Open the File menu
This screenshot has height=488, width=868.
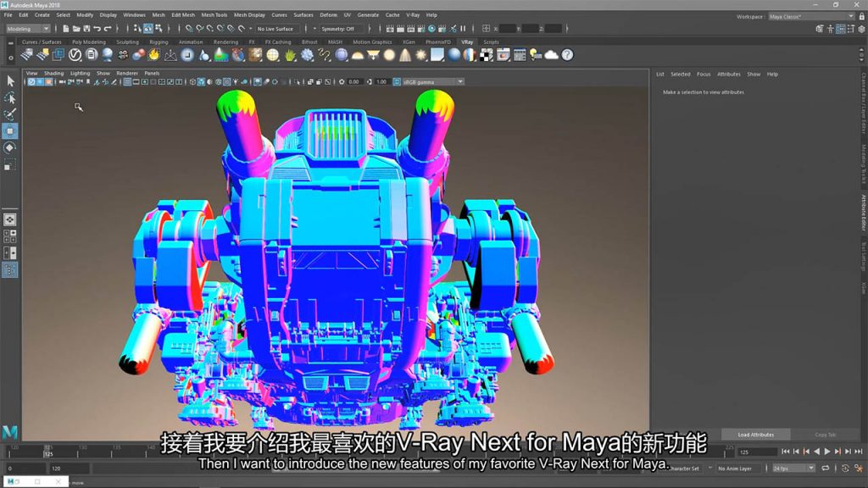(8, 15)
